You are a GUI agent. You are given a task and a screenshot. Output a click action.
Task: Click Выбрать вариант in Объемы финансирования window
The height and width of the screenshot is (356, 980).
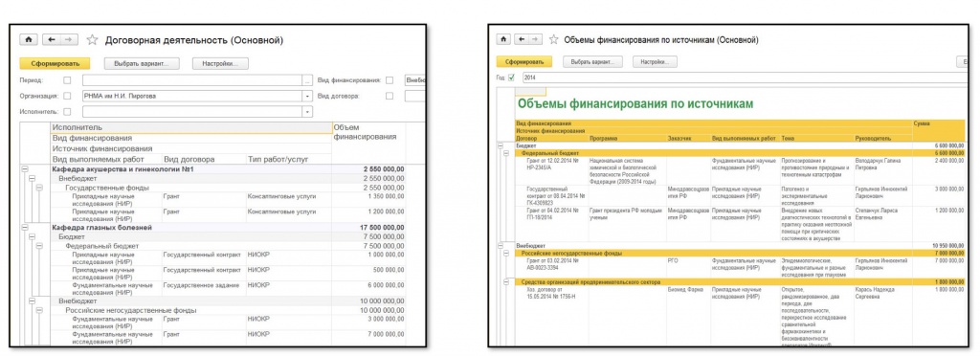[x=593, y=62]
